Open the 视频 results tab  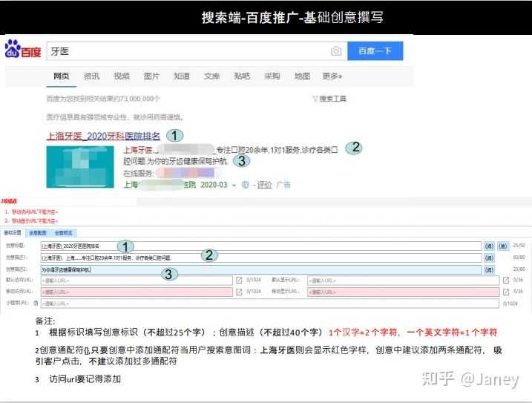coord(122,76)
